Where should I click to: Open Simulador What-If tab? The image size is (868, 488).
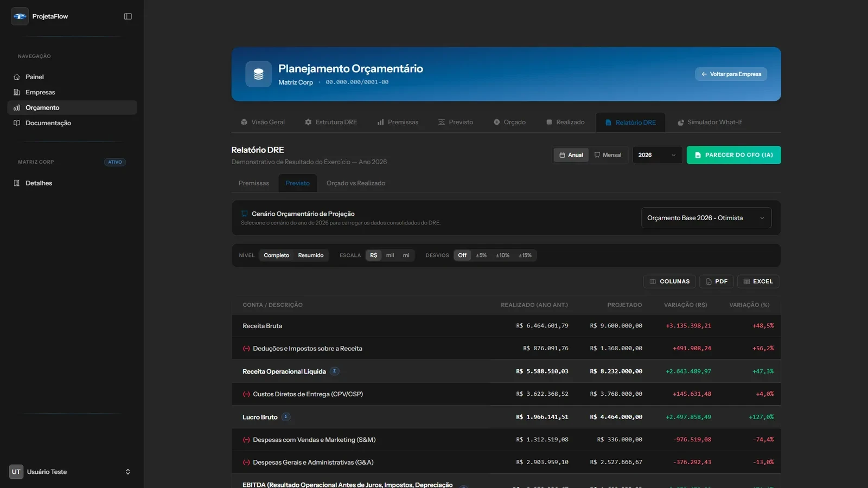[710, 122]
